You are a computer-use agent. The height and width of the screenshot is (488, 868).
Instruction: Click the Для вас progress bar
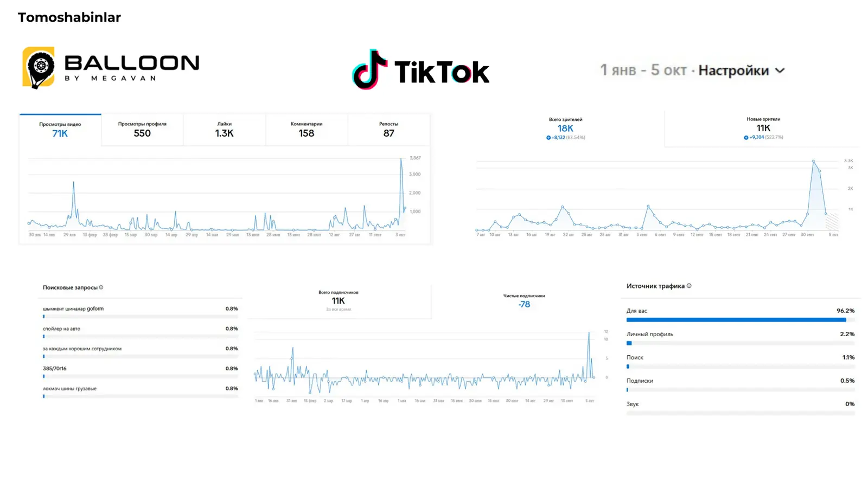(x=741, y=320)
